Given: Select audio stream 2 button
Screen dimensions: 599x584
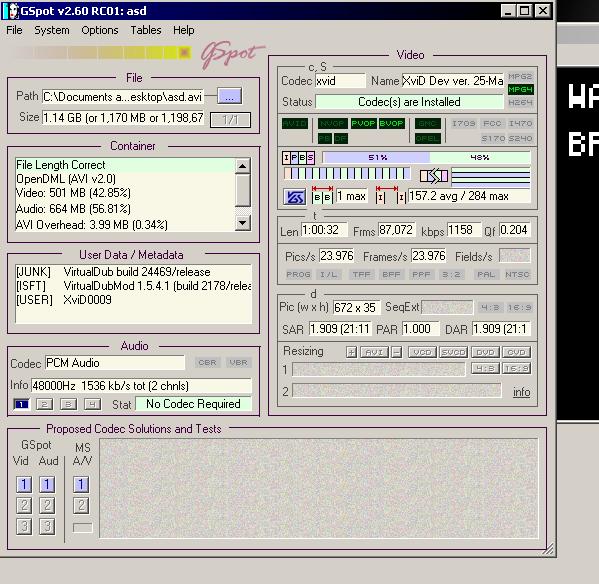Looking at the screenshot, I should click(44, 404).
